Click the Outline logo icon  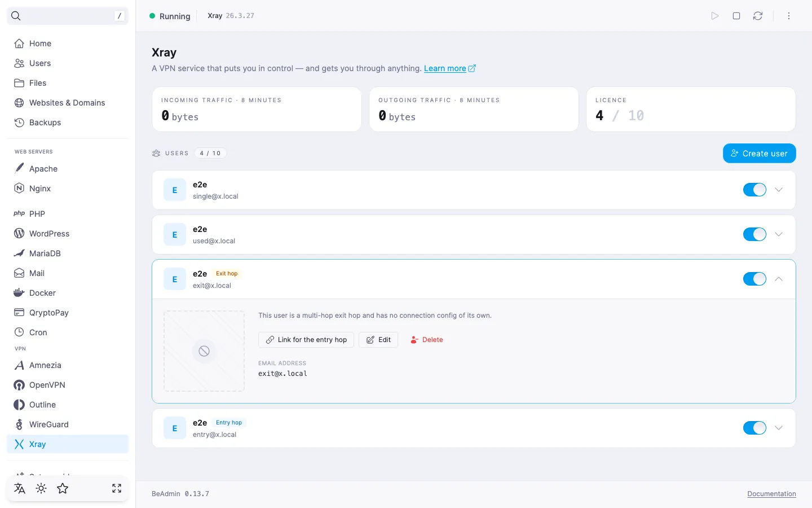pyautogui.click(x=19, y=405)
